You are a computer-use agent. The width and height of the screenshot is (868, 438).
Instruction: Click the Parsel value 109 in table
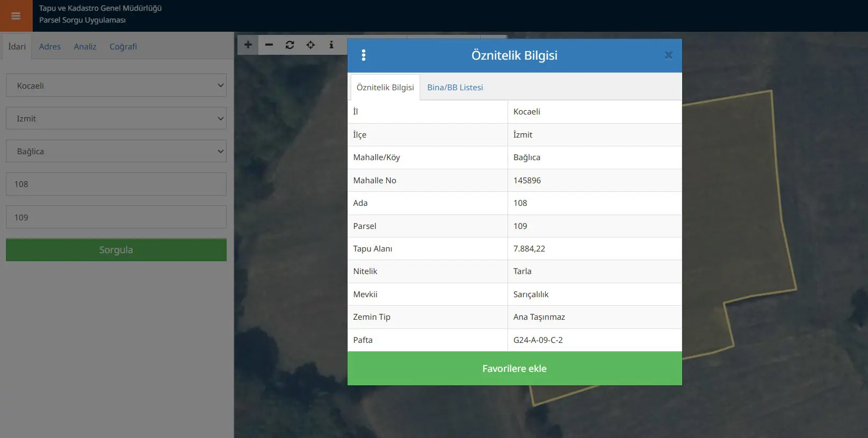click(520, 226)
